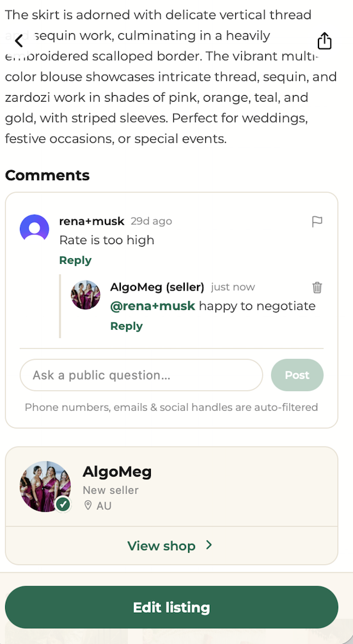Screen dimensions: 353x644
Task: Delete AlgoMeg's reply with the trash icon
Action: (317, 287)
